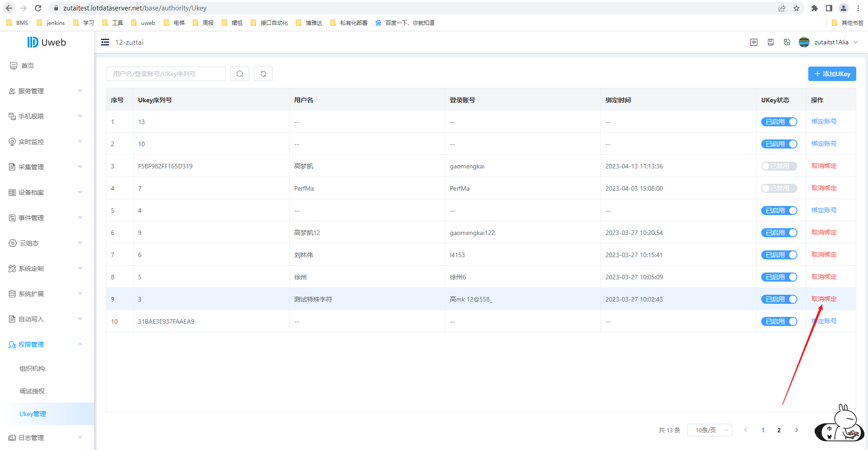
Task: Collapse sidebar with hamburger icon
Action: coord(105,42)
